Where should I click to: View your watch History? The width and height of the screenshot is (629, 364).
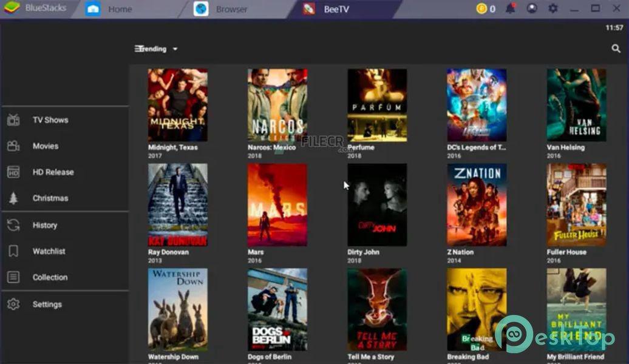[44, 225]
